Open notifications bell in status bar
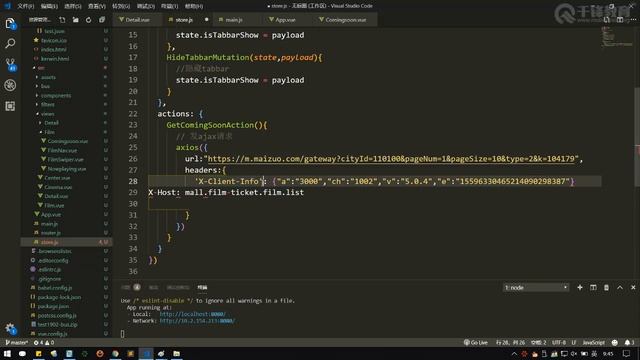 629,342
